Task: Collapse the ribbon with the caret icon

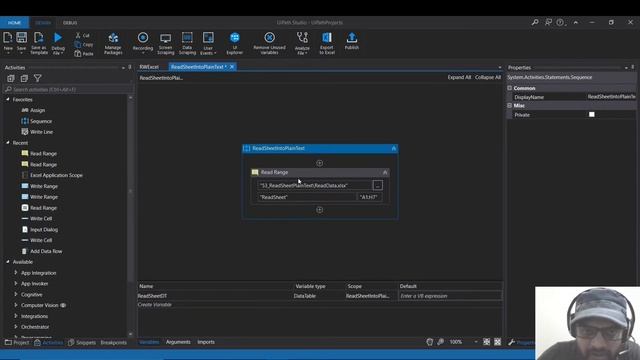Action: (x=576, y=22)
